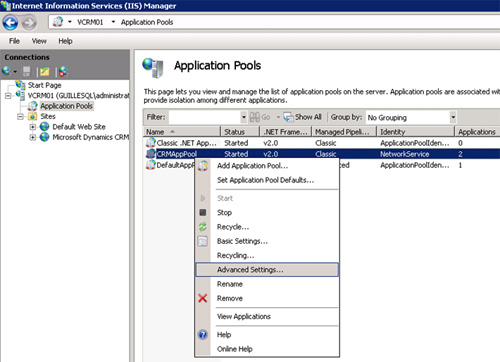Screen dimensions: 500x362
Task: Select the CRMAppPool row
Action: (x=322, y=154)
